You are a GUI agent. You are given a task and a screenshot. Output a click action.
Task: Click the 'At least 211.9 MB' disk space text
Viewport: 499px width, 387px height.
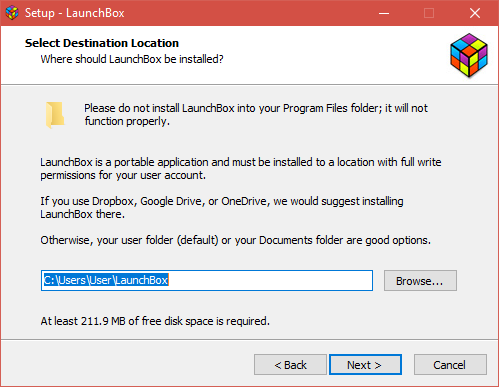(155, 321)
